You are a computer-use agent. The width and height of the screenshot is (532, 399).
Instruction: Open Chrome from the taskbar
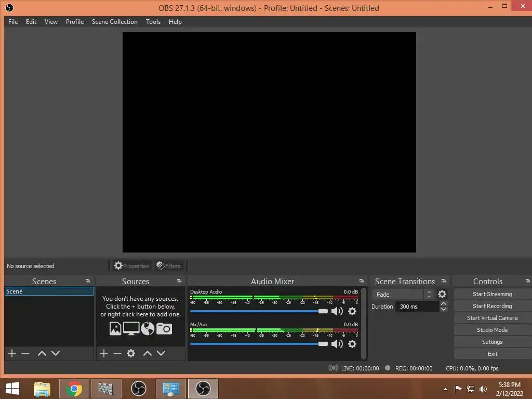[74, 389]
